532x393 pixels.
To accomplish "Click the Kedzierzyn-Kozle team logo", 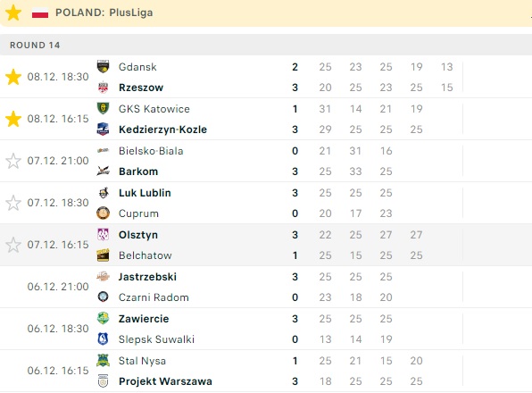I will (104, 130).
